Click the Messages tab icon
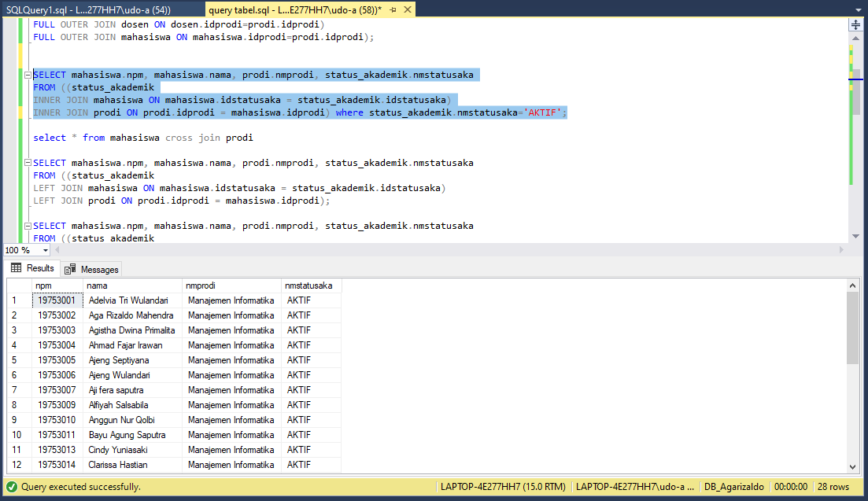This screenshot has height=501, width=868. click(70, 269)
